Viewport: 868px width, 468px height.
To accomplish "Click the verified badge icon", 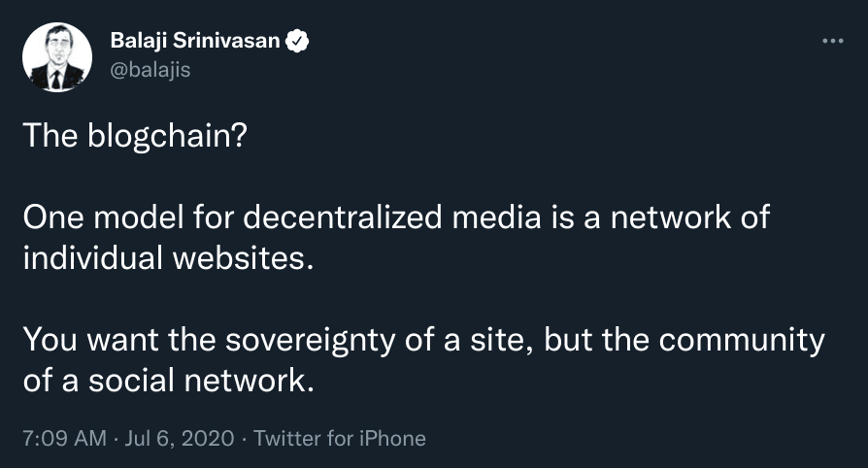I will [x=297, y=41].
